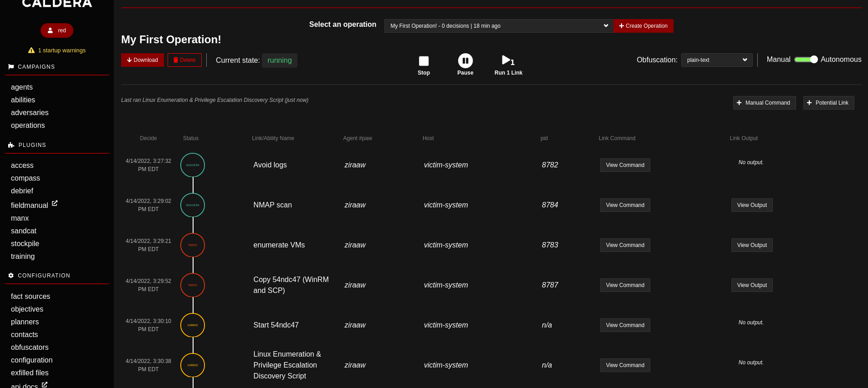This screenshot has height=388, width=868.
Task: Click the success status circle for Avoid logs
Action: tap(193, 165)
